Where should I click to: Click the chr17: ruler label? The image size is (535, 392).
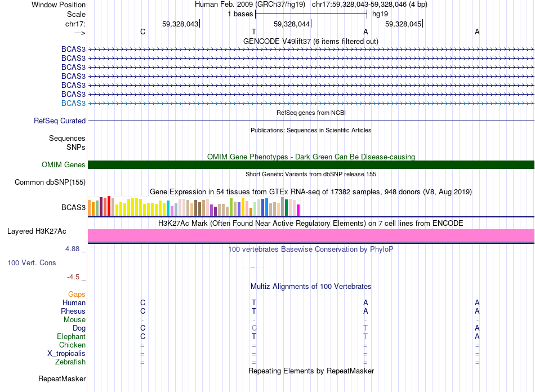pyautogui.click(x=75, y=24)
